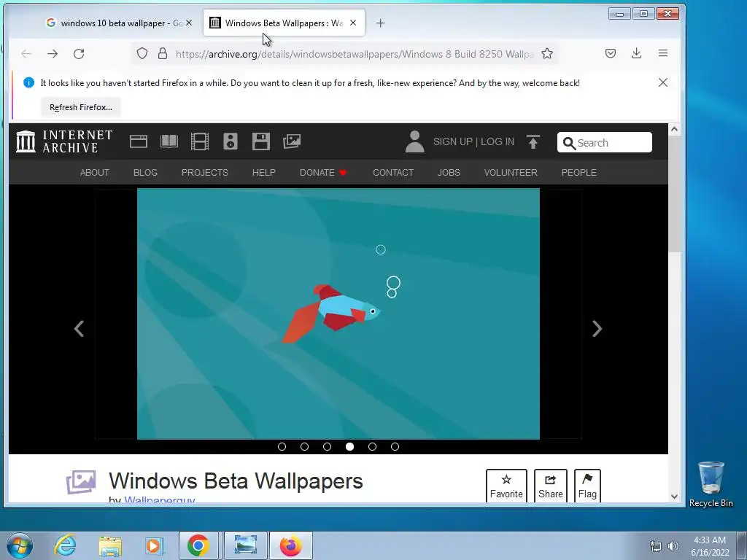Open the Internet Archive home logo
The image size is (747, 560).
64,141
